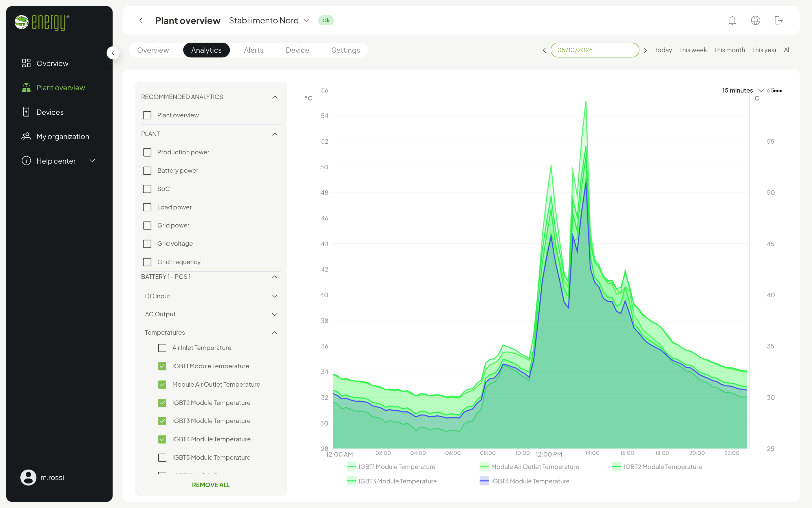Viewport: 812px width, 508px height.
Task: Check the Plant overview analytics checkbox
Action: coord(147,115)
